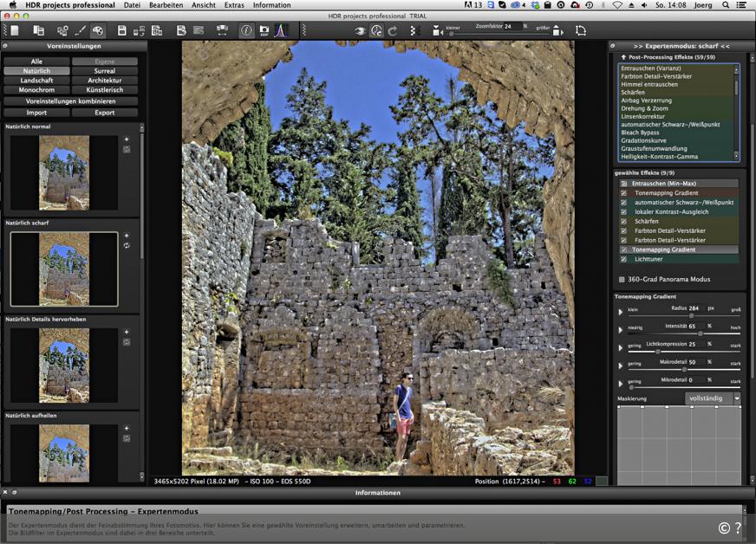Expand the Intensität parameter triangle
The image size is (756, 544).
click(621, 329)
